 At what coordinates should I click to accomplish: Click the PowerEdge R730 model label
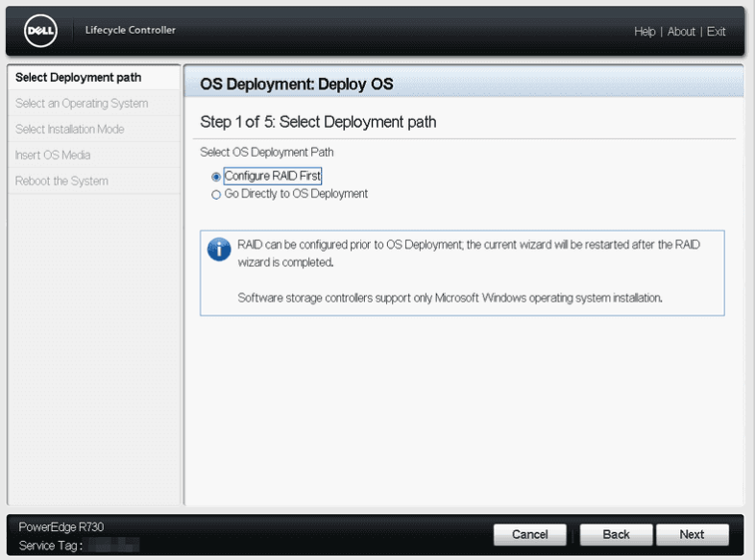point(61,527)
